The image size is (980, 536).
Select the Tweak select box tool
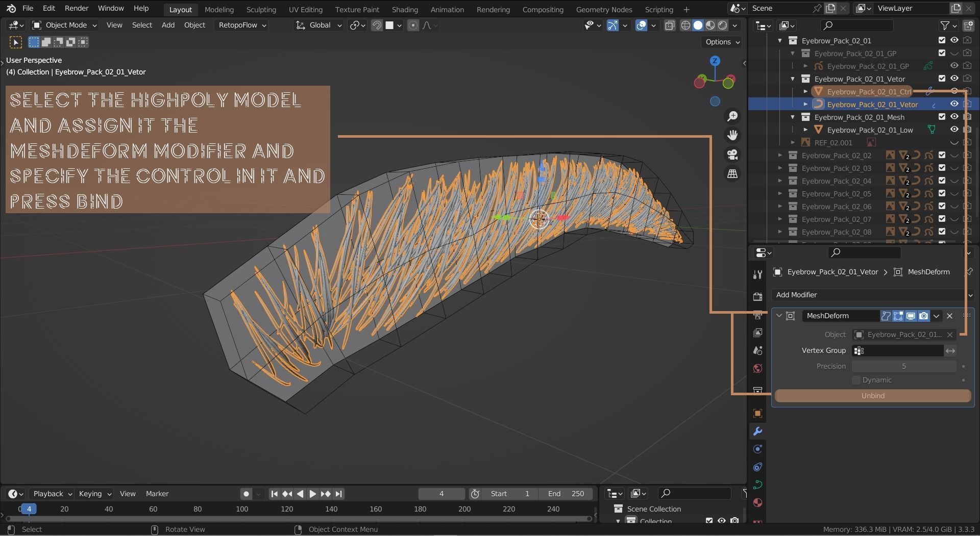[15, 42]
